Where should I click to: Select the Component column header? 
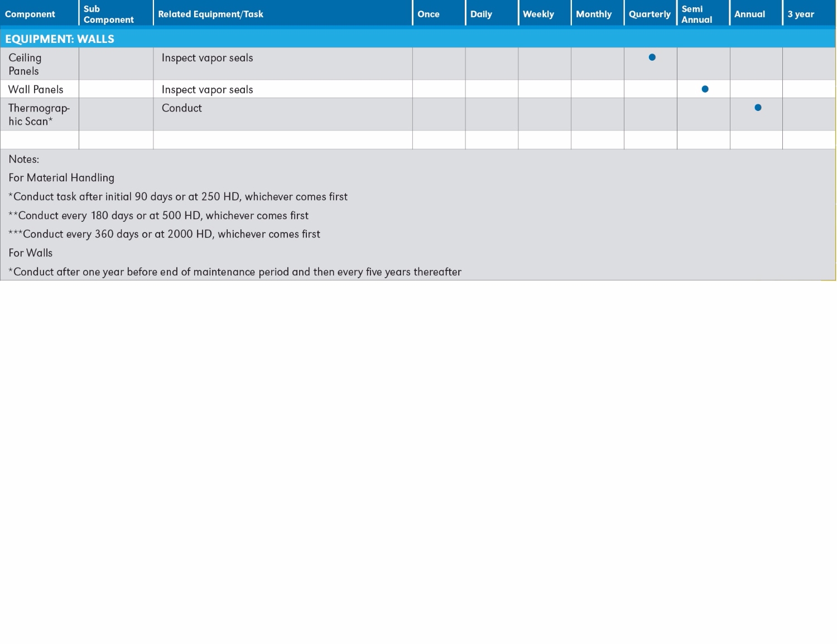[30, 14]
